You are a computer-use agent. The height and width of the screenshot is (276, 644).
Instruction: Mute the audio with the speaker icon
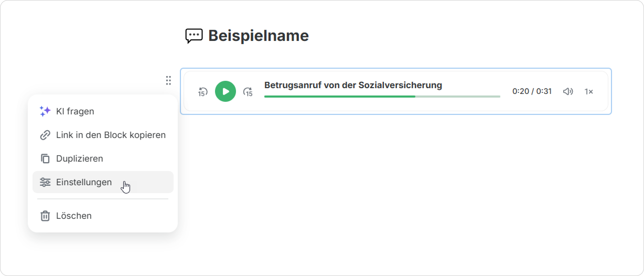[x=568, y=92]
